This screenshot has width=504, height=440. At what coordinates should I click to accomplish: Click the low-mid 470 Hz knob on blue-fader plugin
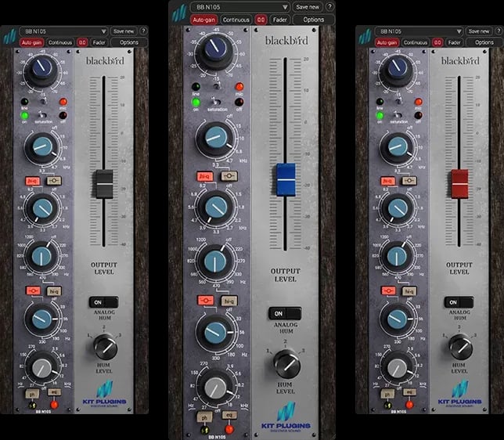pyautogui.click(x=215, y=261)
